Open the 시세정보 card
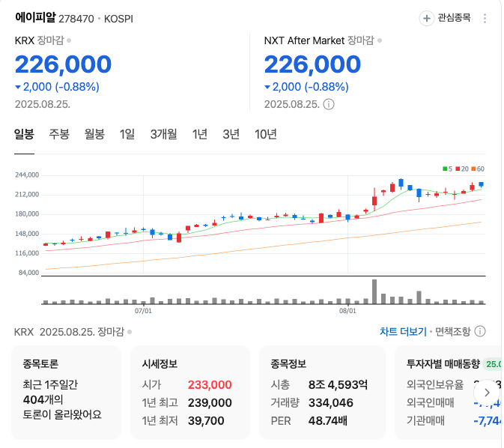Screen dimensions: 504x448 tap(190, 393)
